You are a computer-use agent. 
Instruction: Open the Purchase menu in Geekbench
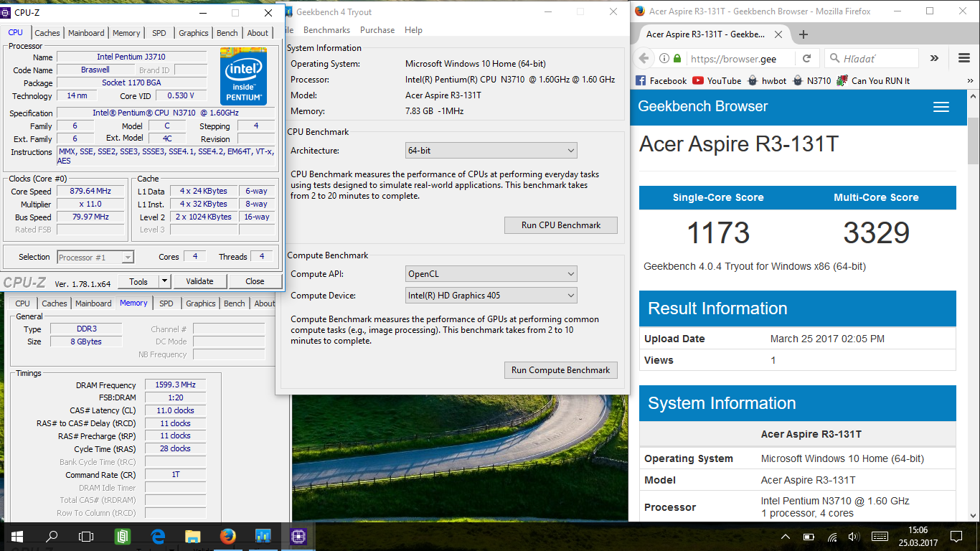[377, 30]
